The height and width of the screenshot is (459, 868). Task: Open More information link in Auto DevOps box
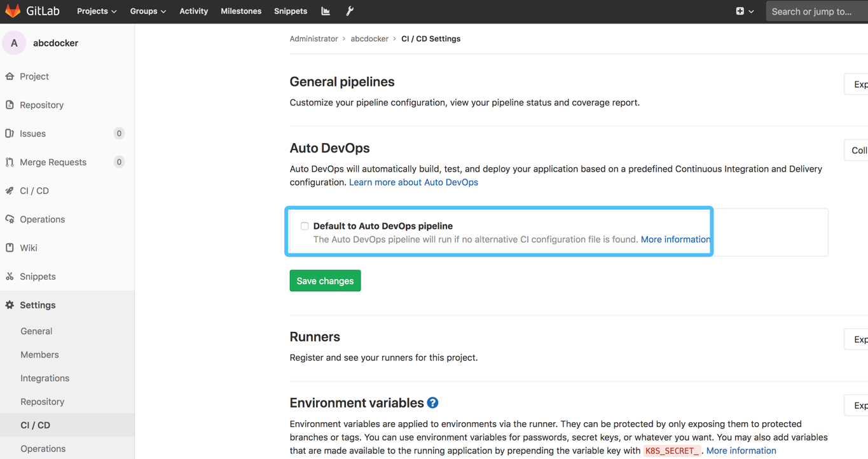point(675,239)
